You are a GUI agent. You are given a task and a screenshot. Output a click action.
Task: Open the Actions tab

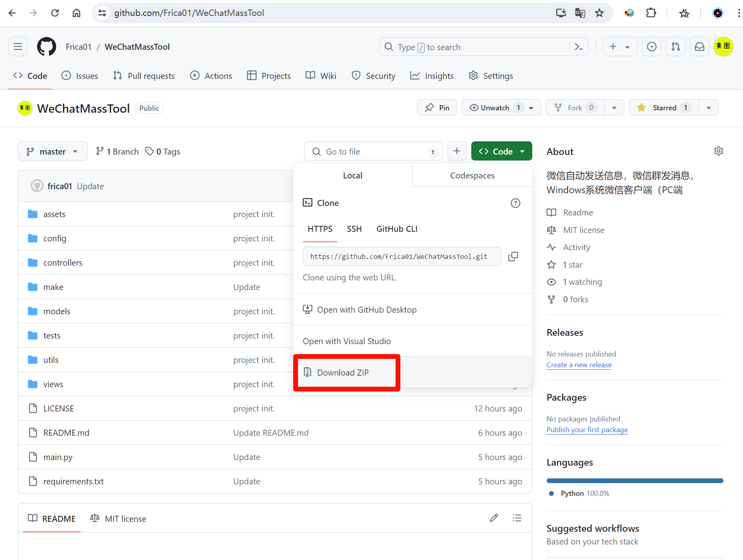click(x=211, y=76)
